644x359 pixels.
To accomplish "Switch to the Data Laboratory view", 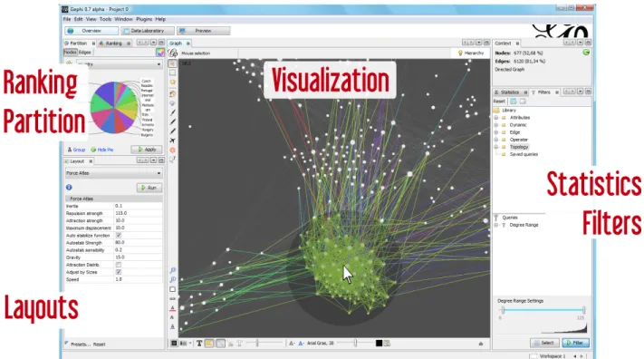I will coord(147,31).
